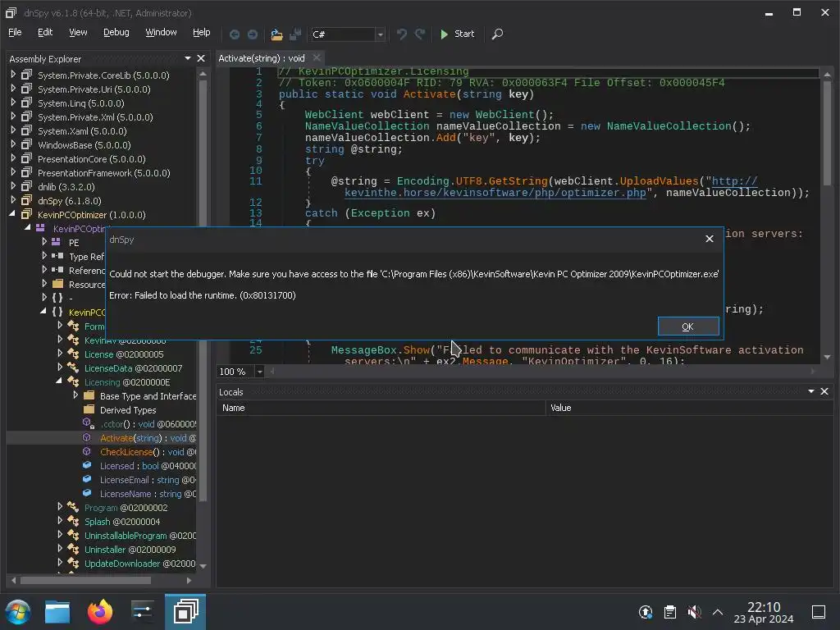Close the Locals panel

click(x=824, y=391)
